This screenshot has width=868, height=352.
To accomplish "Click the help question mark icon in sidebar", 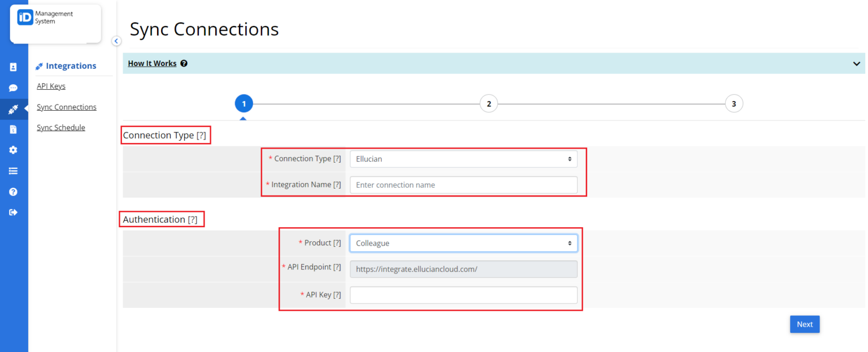I will click(14, 192).
